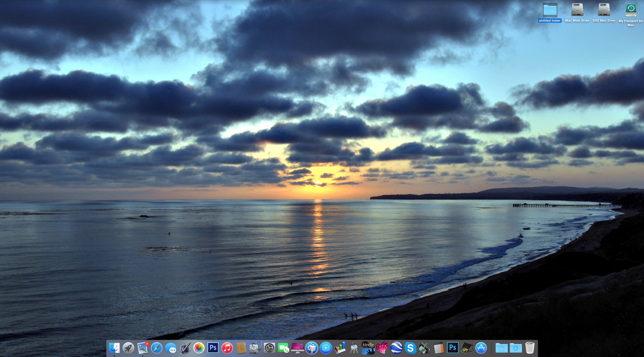Open Mail with unread badge
The height and width of the screenshot is (357, 644).
click(x=143, y=348)
